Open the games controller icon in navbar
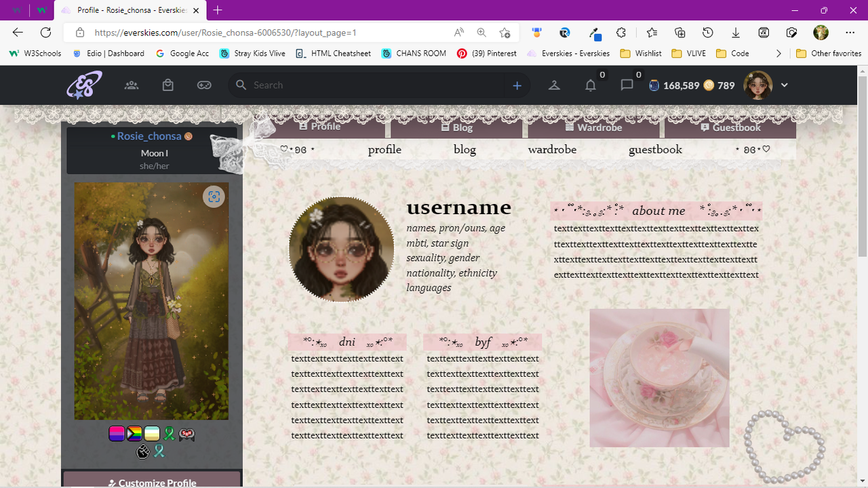Image resolution: width=868 pixels, height=488 pixels. point(203,85)
